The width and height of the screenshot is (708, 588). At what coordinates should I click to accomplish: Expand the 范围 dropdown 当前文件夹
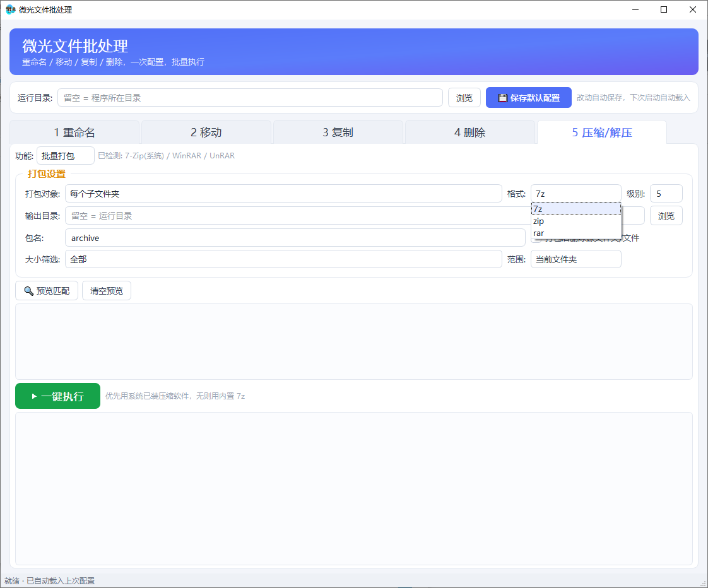point(576,259)
